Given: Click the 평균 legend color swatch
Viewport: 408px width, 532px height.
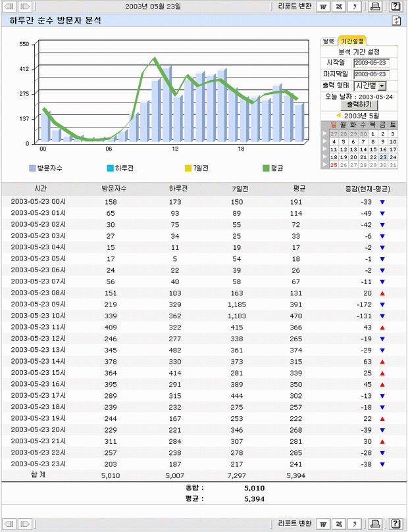Looking at the screenshot, I should [266, 168].
